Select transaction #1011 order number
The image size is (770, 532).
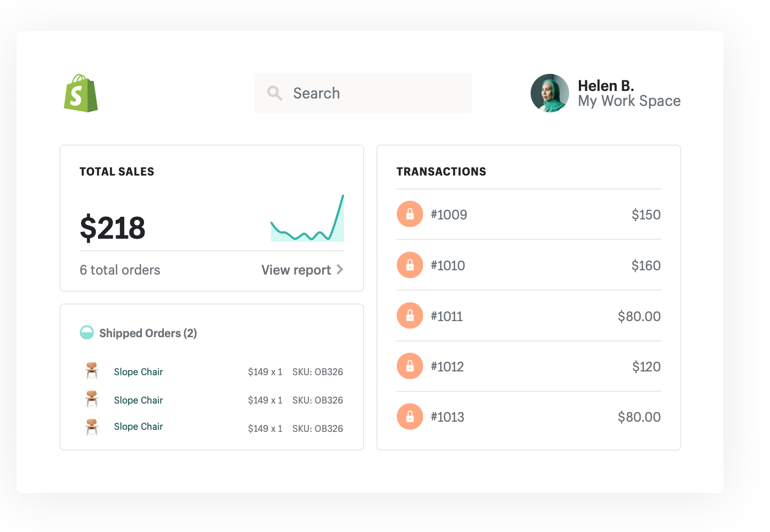click(x=447, y=316)
